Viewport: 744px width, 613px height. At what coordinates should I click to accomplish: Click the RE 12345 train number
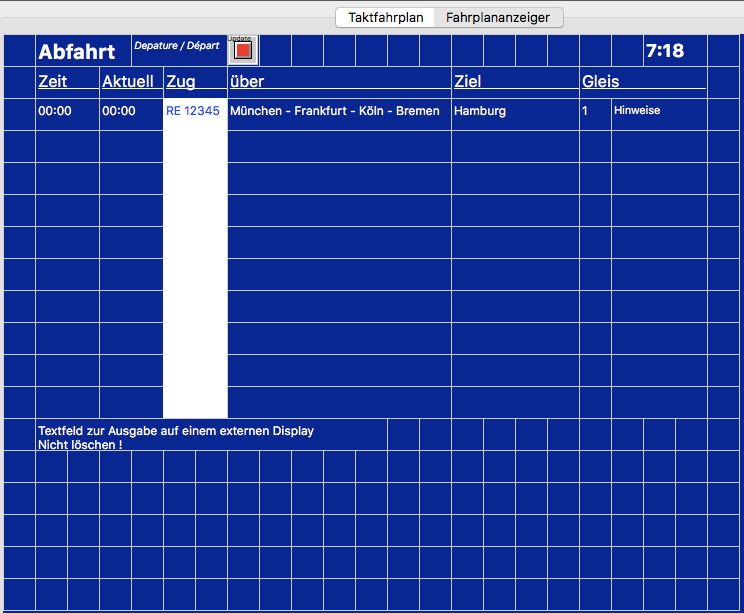pos(193,111)
